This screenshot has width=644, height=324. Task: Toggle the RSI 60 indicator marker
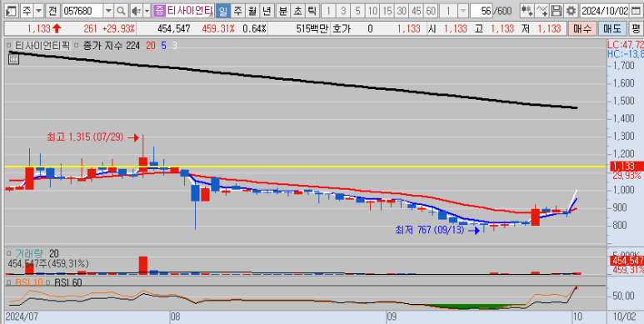(x=48, y=282)
